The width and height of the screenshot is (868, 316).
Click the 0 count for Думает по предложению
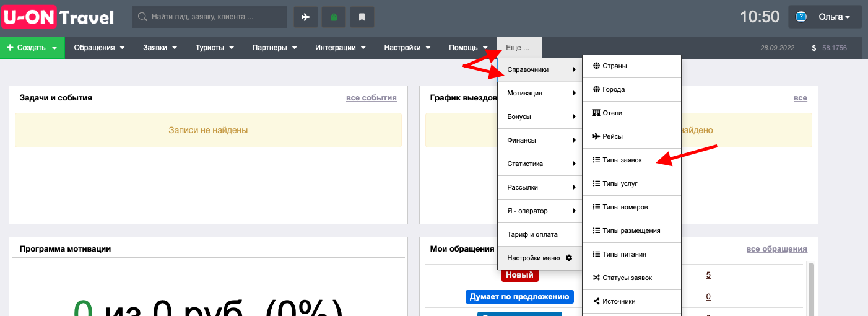point(708,297)
